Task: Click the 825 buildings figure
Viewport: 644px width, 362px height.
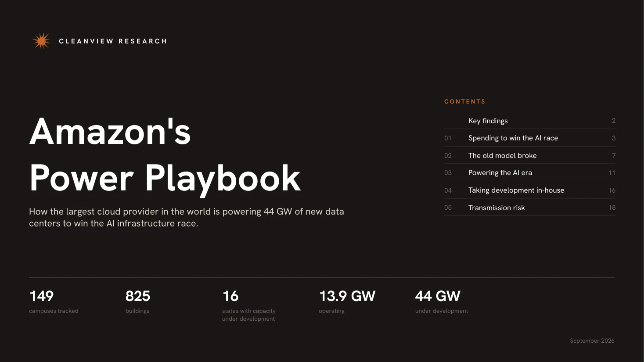Action: pos(138,296)
